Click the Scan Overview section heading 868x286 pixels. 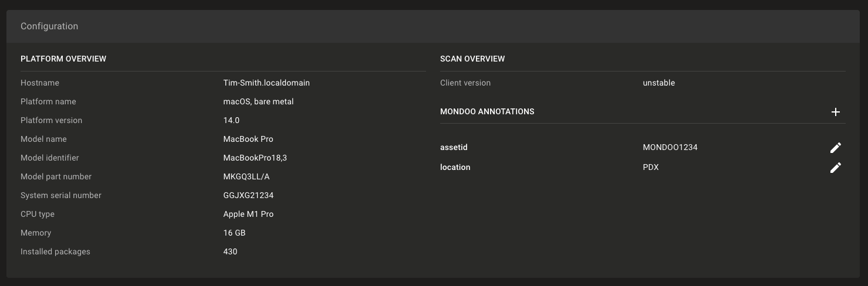[472, 59]
